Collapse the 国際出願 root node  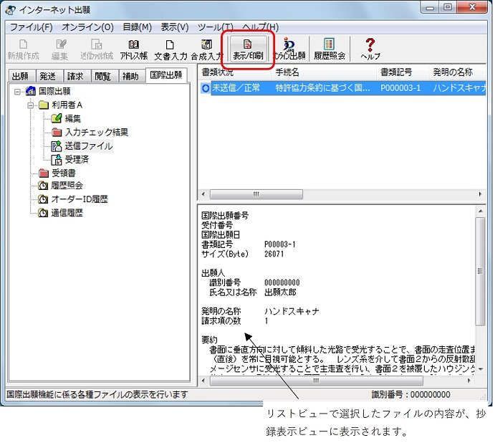[17, 91]
